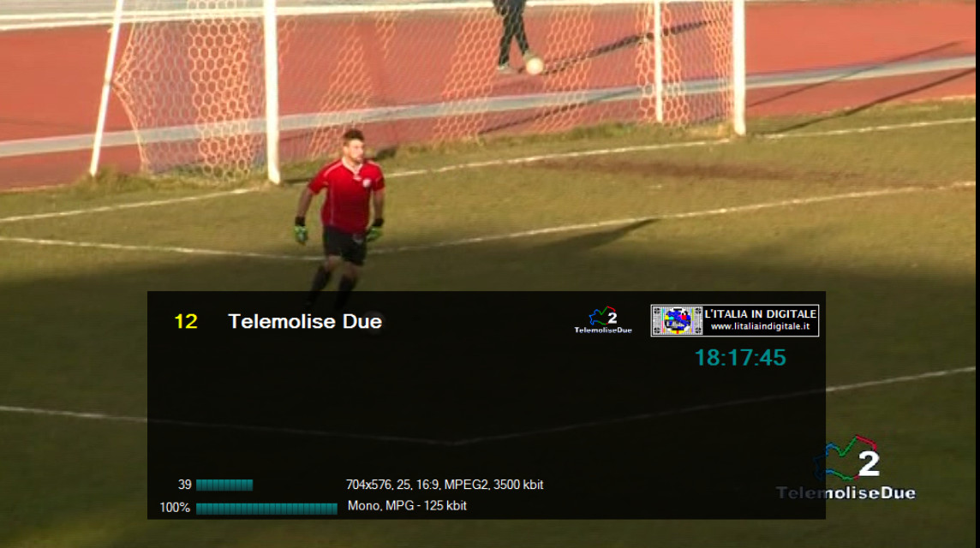Click the video info line 704x576 MPEG2
Viewport: 980px width, 548px height.
pyautogui.click(x=445, y=485)
